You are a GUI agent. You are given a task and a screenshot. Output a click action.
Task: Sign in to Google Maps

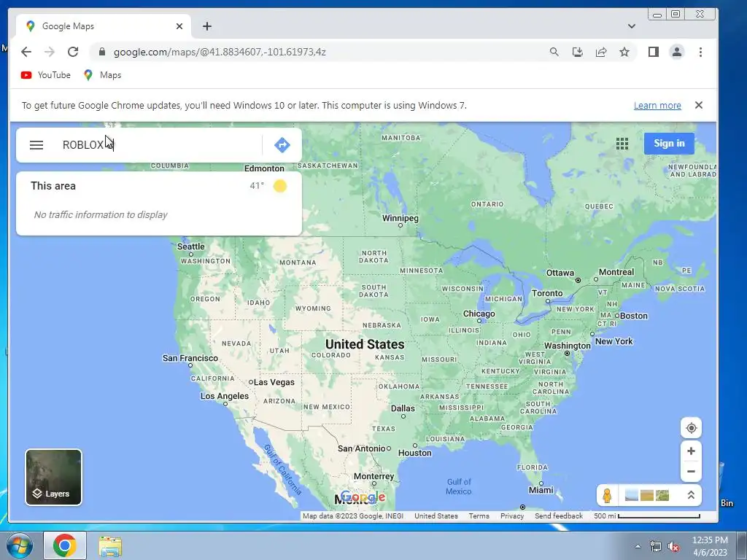(x=669, y=144)
